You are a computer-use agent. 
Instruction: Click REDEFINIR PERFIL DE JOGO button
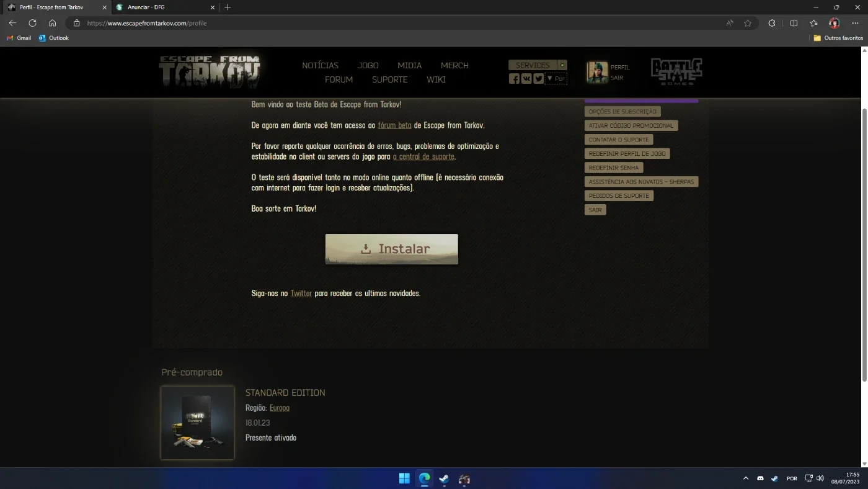click(627, 153)
